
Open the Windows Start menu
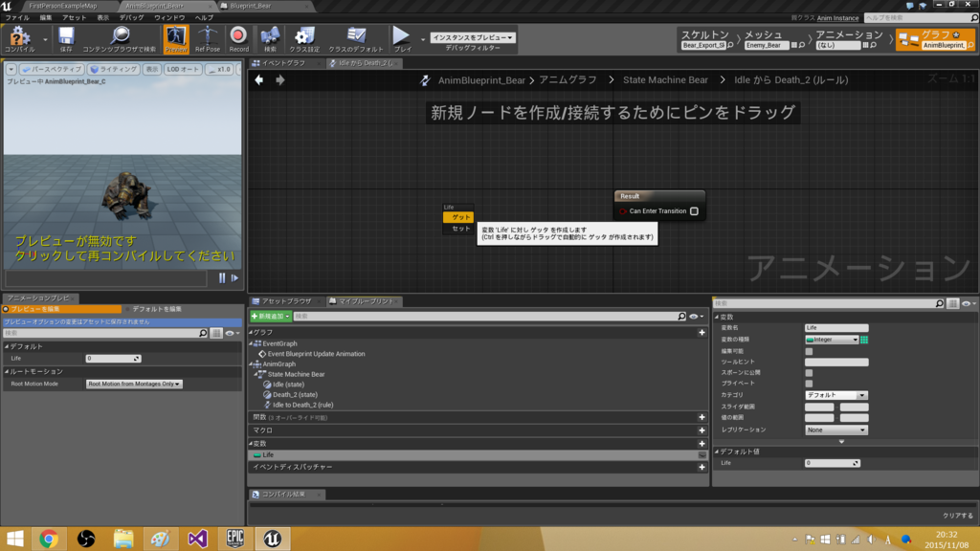point(15,539)
